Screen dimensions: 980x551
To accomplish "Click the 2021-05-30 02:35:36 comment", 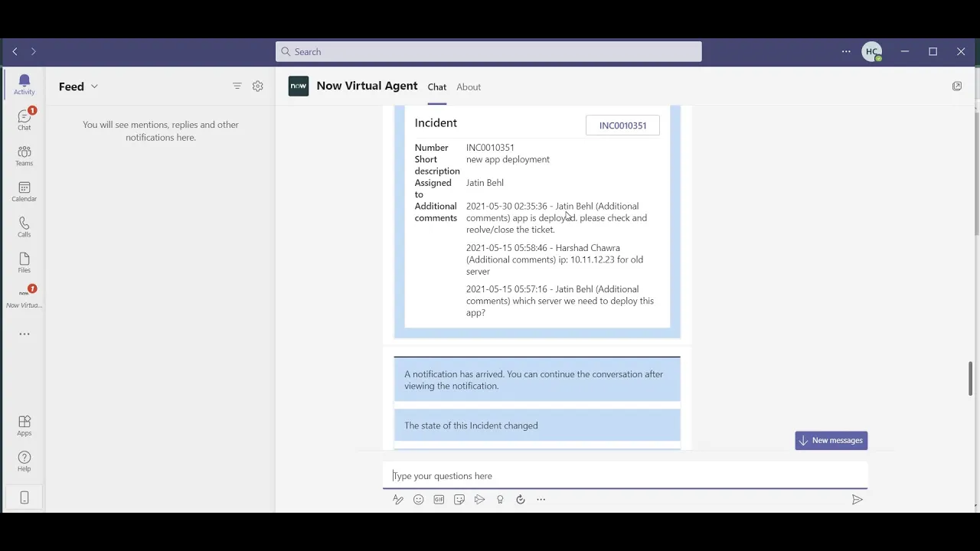I will coord(557,218).
